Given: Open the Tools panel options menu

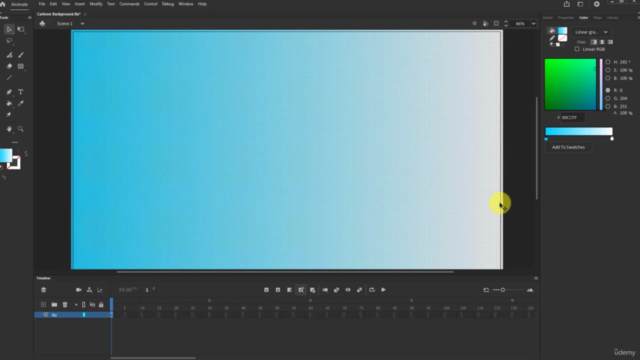Looking at the screenshot, I should (x=29, y=18).
